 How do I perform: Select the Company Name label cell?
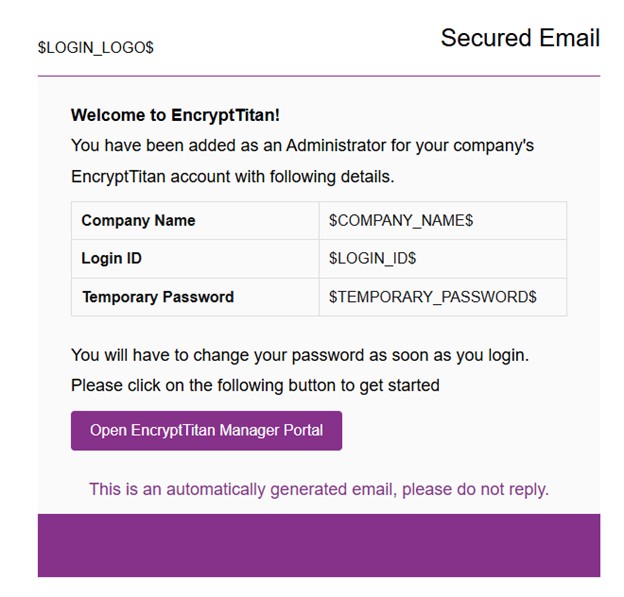click(195, 220)
